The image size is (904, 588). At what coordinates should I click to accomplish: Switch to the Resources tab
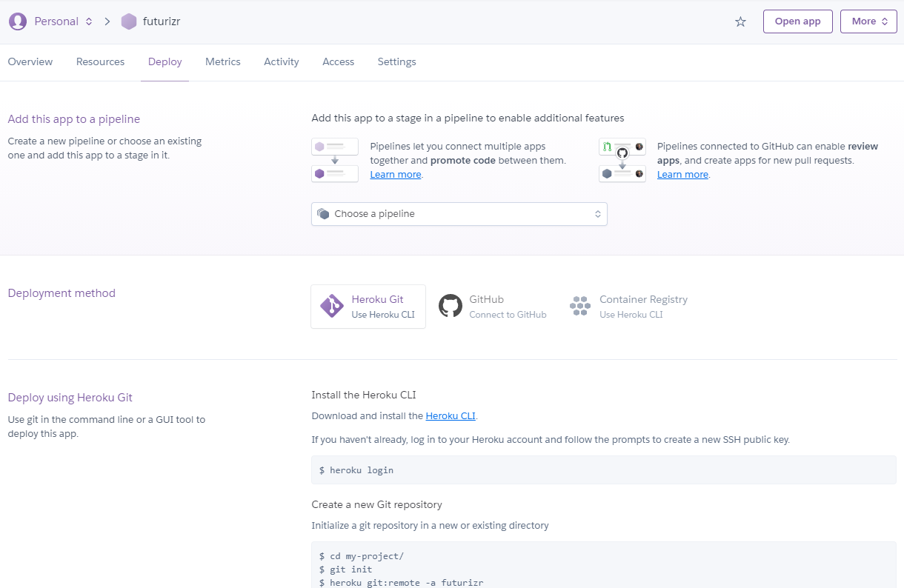pyautogui.click(x=100, y=62)
